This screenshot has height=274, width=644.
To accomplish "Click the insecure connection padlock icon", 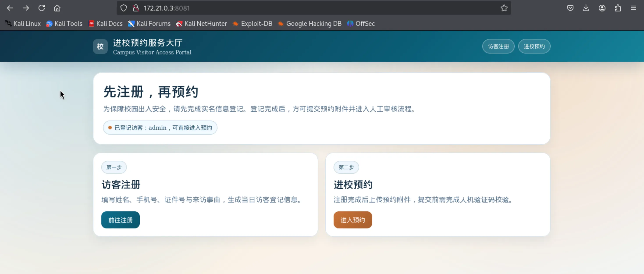I will coord(136,8).
